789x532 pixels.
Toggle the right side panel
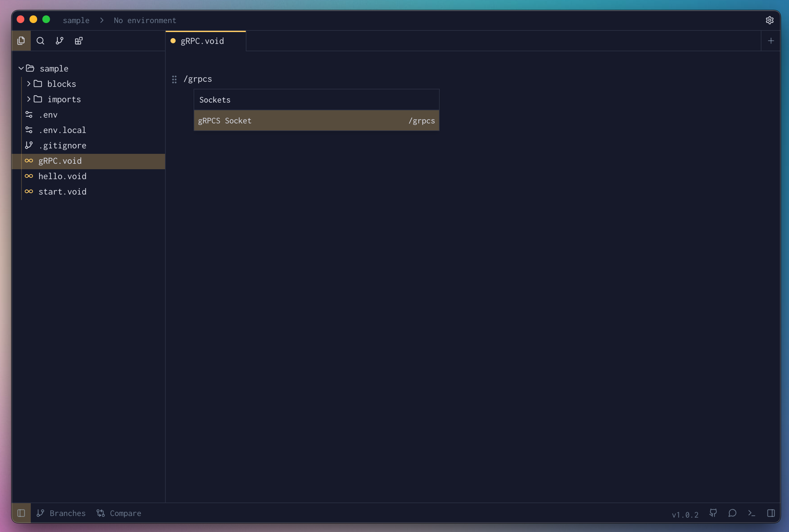pyautogui.click(x=771, y=513)
